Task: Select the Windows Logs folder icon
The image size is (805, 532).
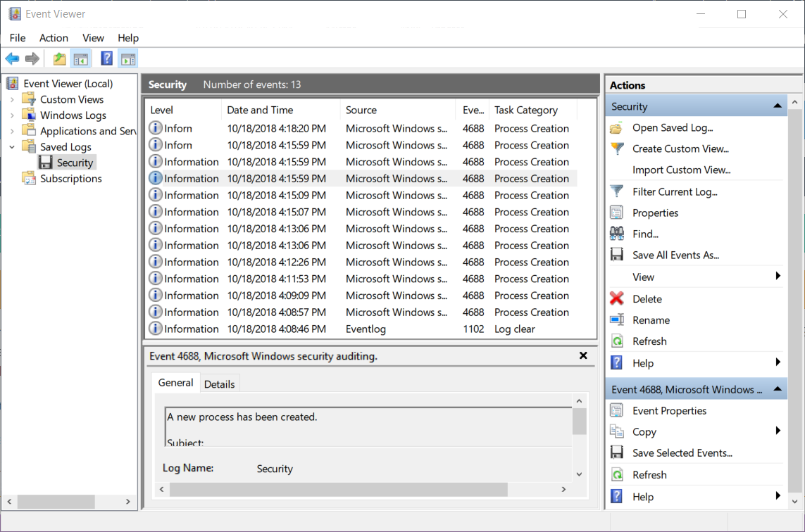Action: point(30,115)
